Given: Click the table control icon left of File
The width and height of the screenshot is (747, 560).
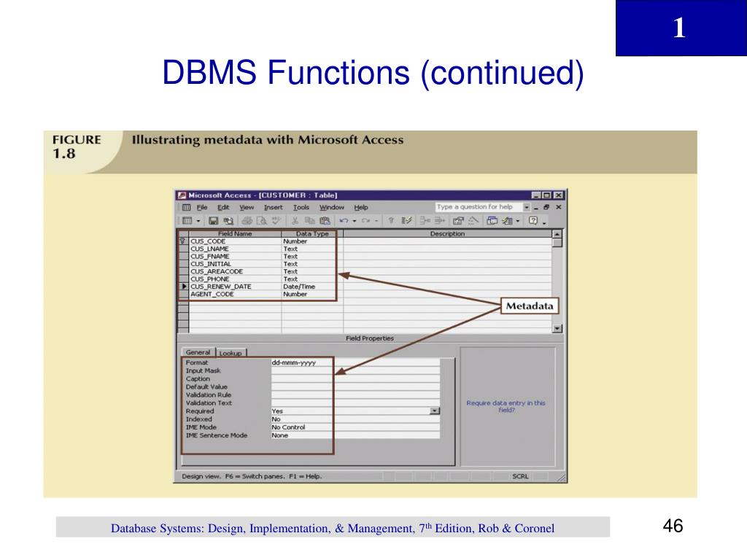Looking at the screenshot, I should pyautogui.click(x=186, y=208).
